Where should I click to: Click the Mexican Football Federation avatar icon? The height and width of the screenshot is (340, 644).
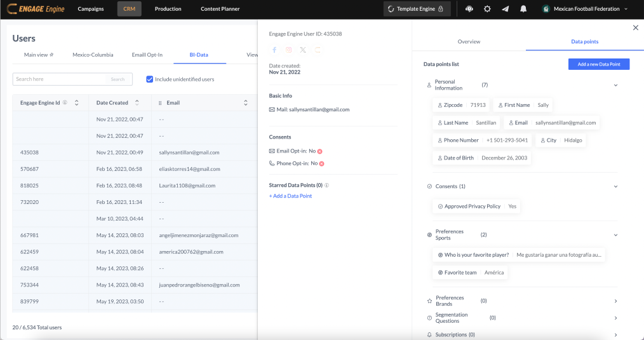pos(546,9)
